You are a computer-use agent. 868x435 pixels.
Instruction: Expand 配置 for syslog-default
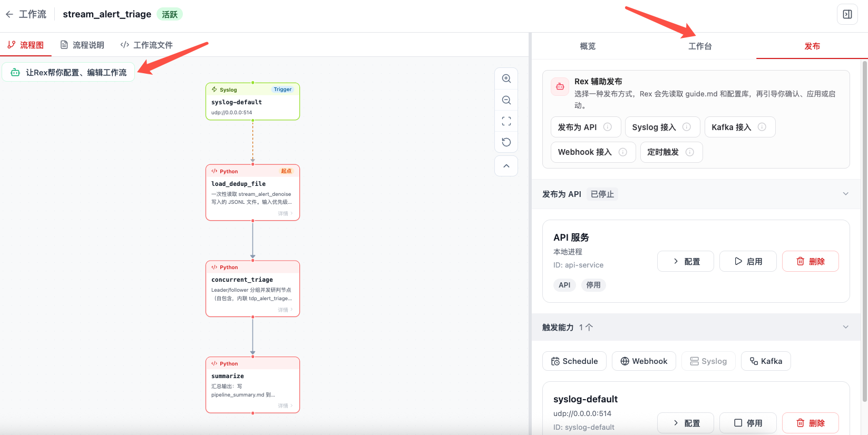coord(686,423)
